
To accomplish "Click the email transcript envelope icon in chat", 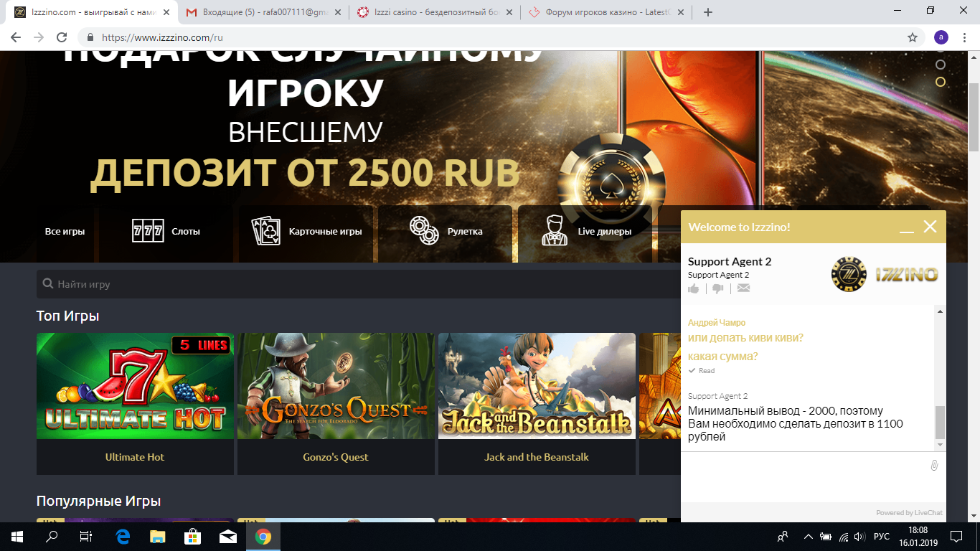I will click(x=743, y=288).
